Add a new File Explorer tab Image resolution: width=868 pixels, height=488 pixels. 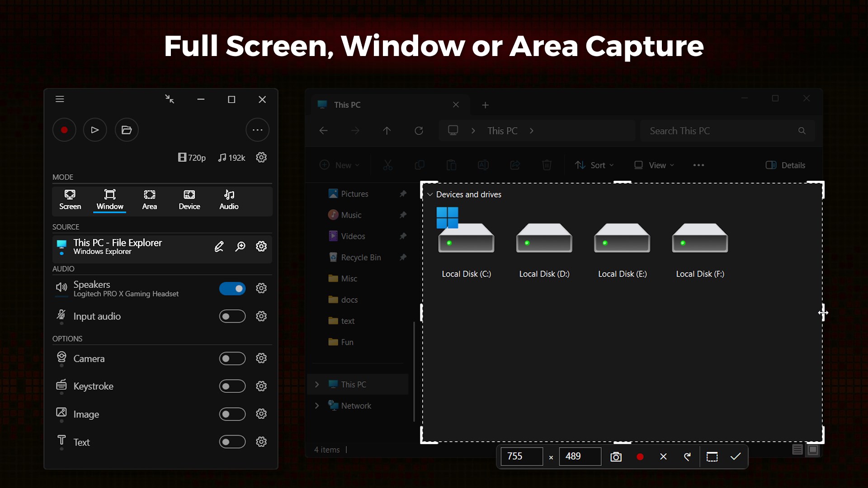[x=485, y=105]
